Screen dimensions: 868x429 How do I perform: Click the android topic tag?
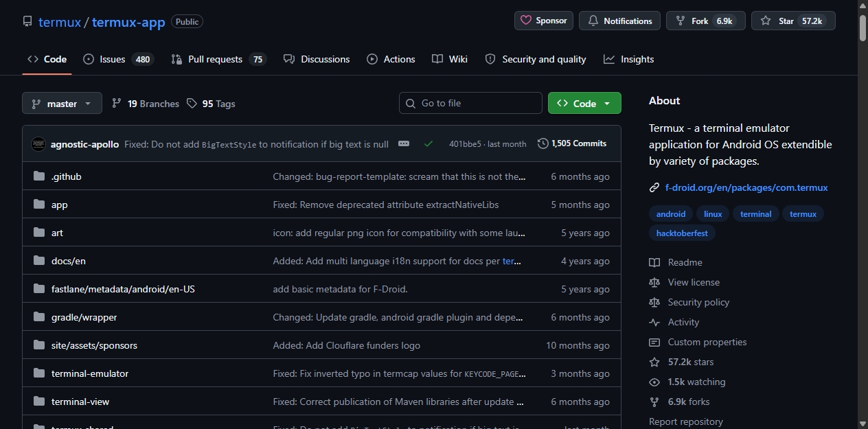671,214
